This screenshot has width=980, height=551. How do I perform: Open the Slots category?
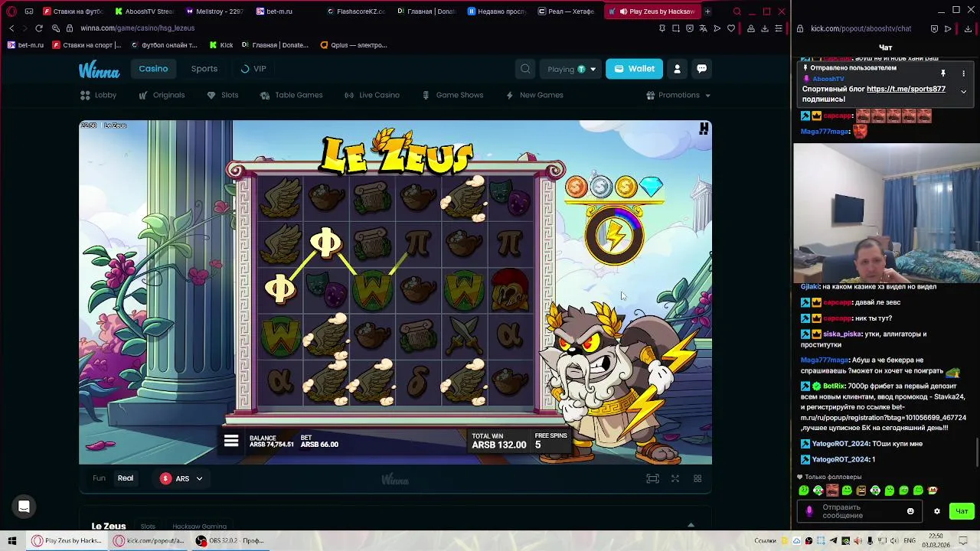tap(223, 95)
